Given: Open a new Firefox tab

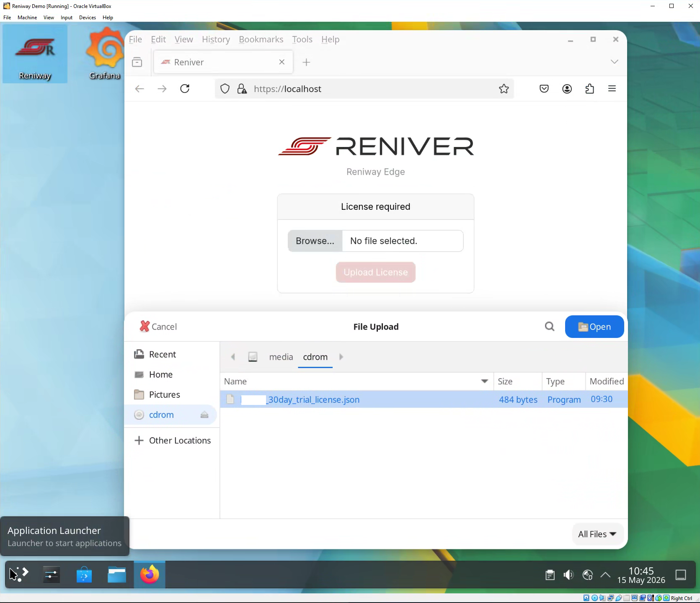Looking at the screenshot, I should (306, 62).
